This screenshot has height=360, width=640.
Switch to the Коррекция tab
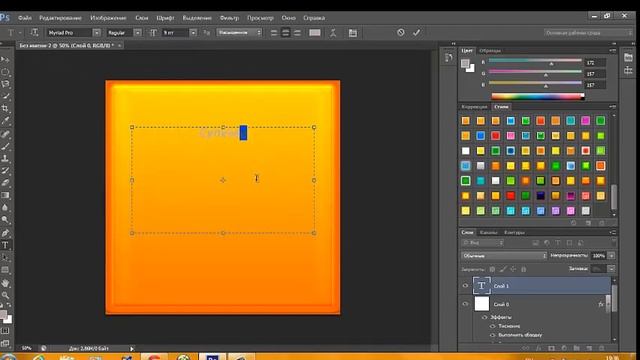tap(474, 107)
